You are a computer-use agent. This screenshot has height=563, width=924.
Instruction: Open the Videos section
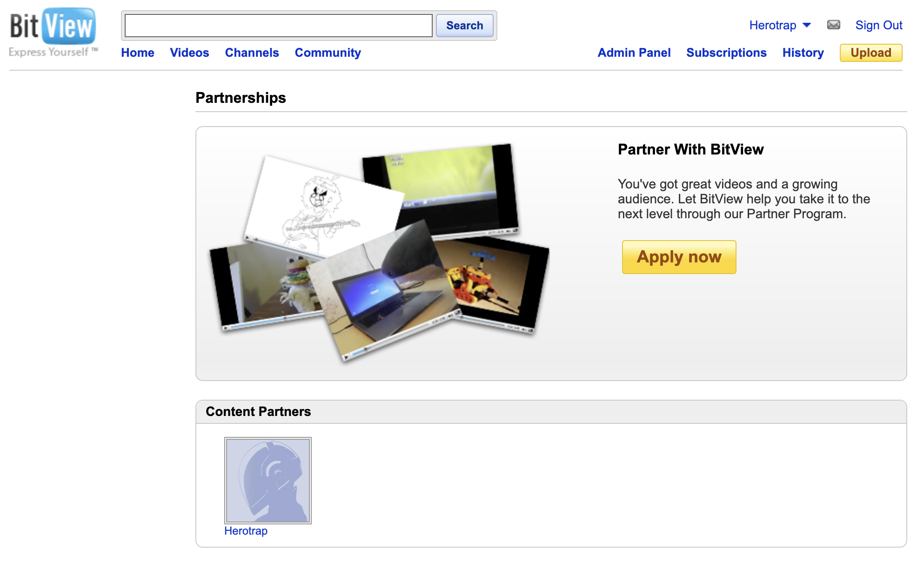[189, 53]
